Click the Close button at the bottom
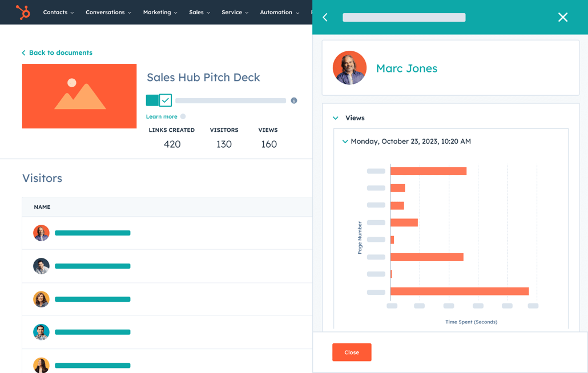 (352, 352)
